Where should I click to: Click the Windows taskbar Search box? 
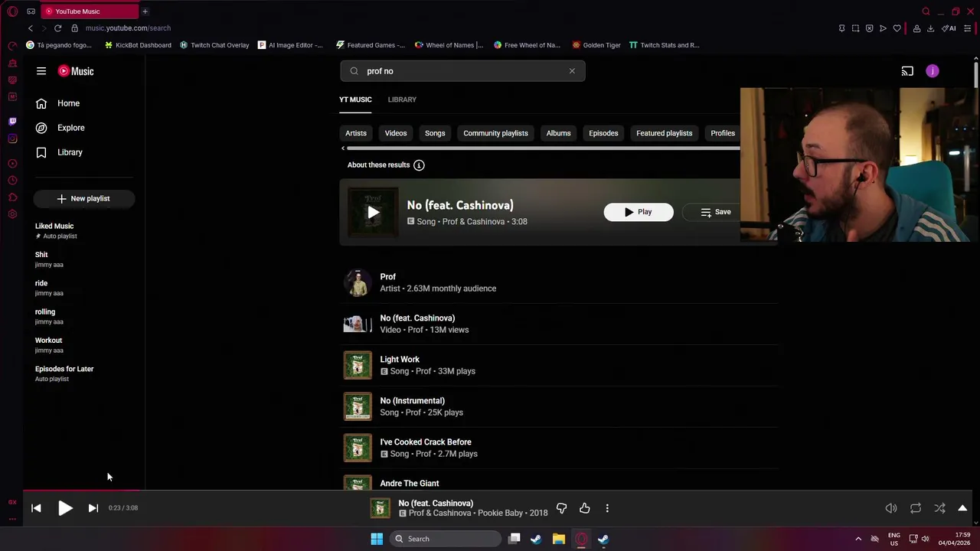click(x=446, y=539)
